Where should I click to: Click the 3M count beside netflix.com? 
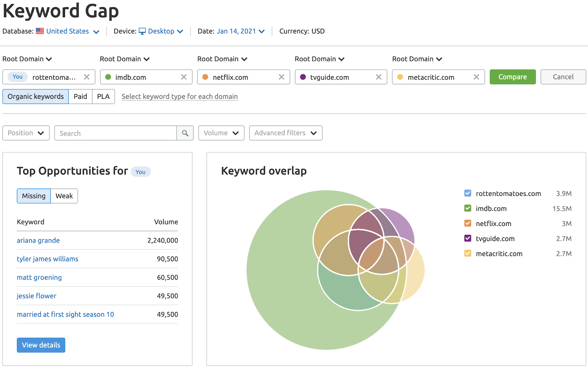click(x=567, y=223)
